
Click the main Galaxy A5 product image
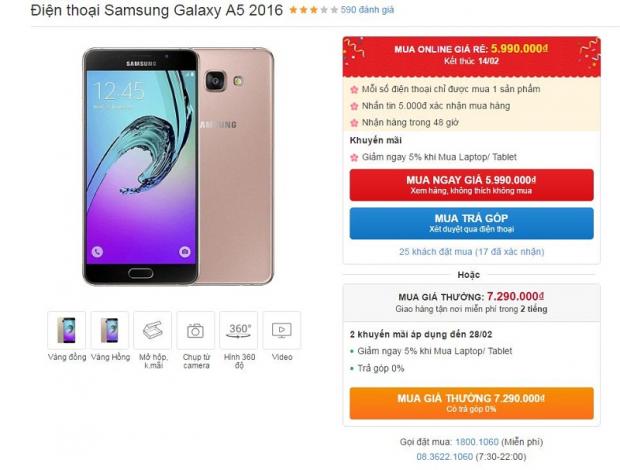[178, 166]
